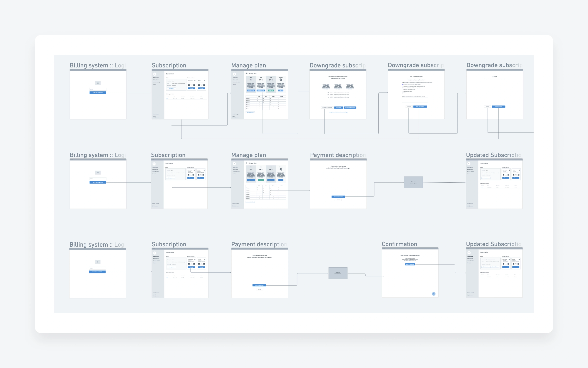Click 'Keep subscription' in 'Title text' Downgrade frame
The height and width of the screenshot is (368, 588).
point(499,107)
